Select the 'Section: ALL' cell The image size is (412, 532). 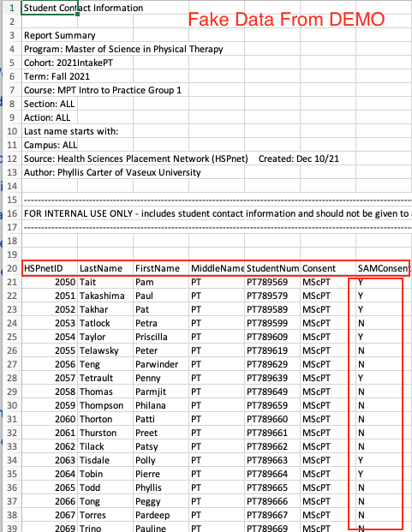[50, 104]
